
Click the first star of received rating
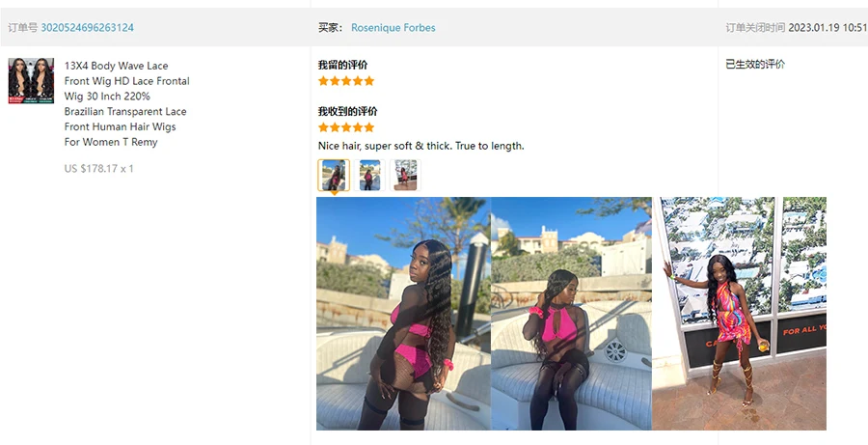[x=323, y=127]
